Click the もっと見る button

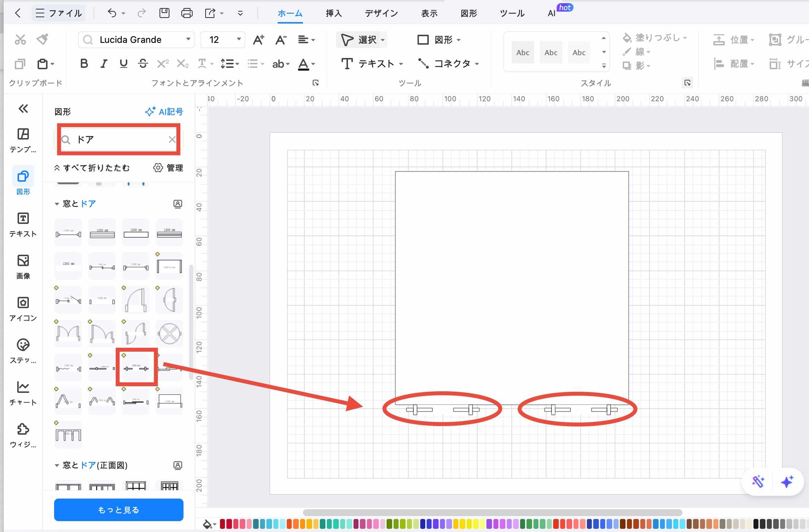(x=119, y=510)
